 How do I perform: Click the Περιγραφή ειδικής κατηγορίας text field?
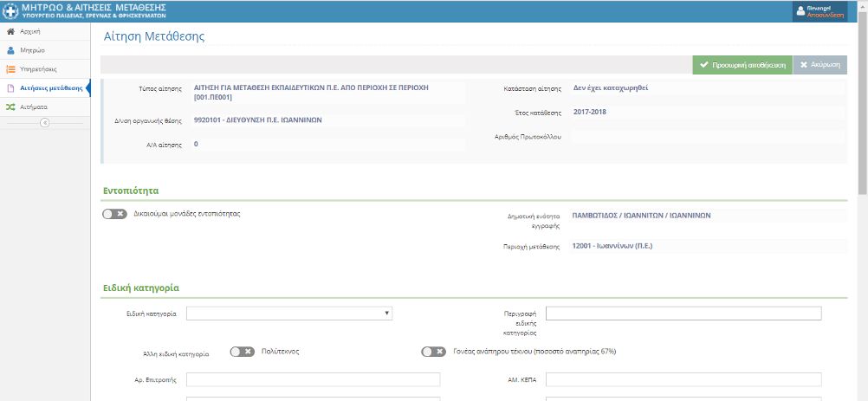[683, 314]
